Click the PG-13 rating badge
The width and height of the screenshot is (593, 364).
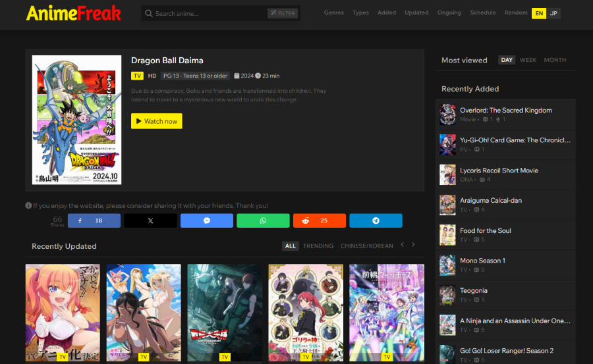(195, 76)
